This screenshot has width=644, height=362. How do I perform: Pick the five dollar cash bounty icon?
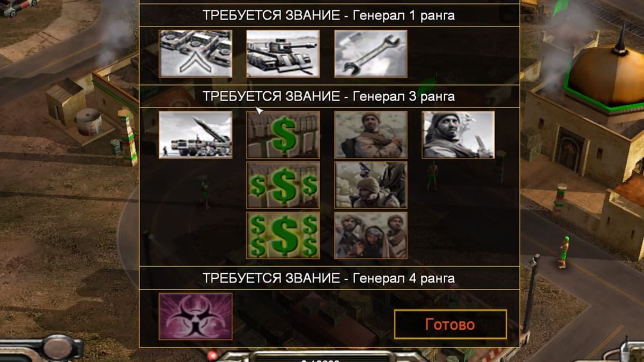283,235
